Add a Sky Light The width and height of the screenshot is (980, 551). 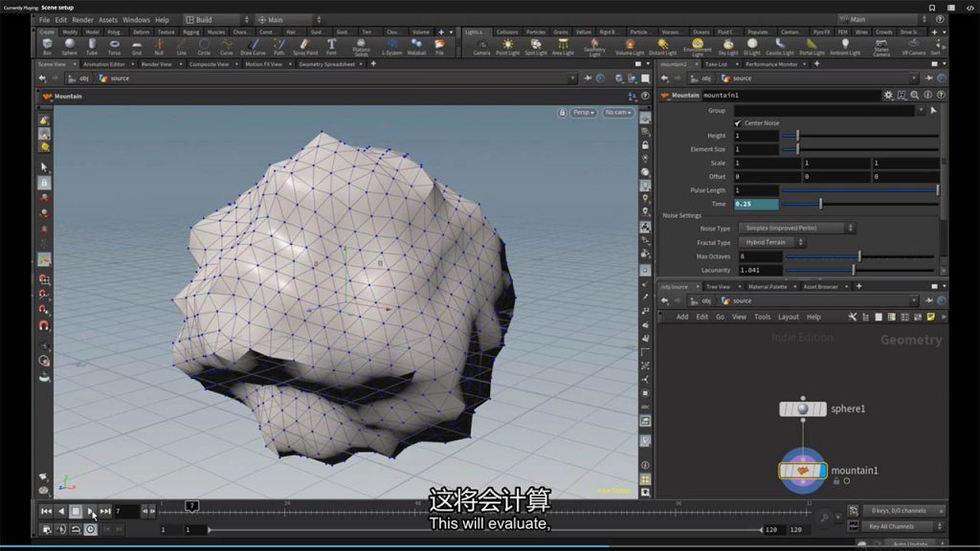pos(728,46)
